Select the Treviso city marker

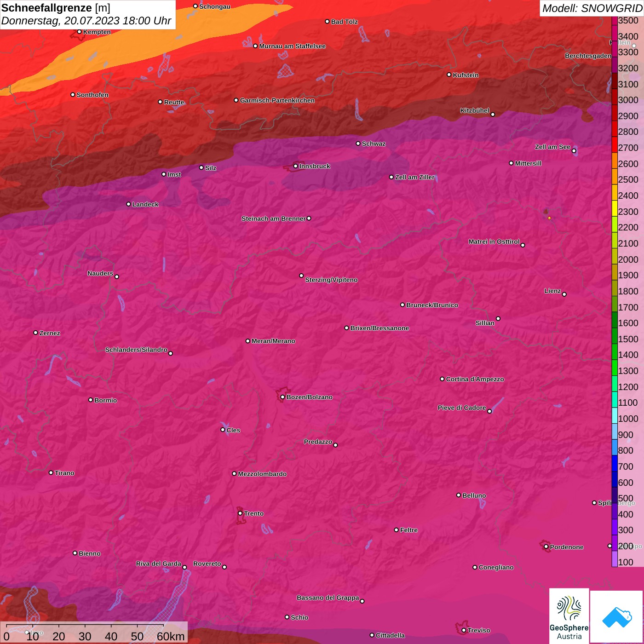click(x=464, y=630)
